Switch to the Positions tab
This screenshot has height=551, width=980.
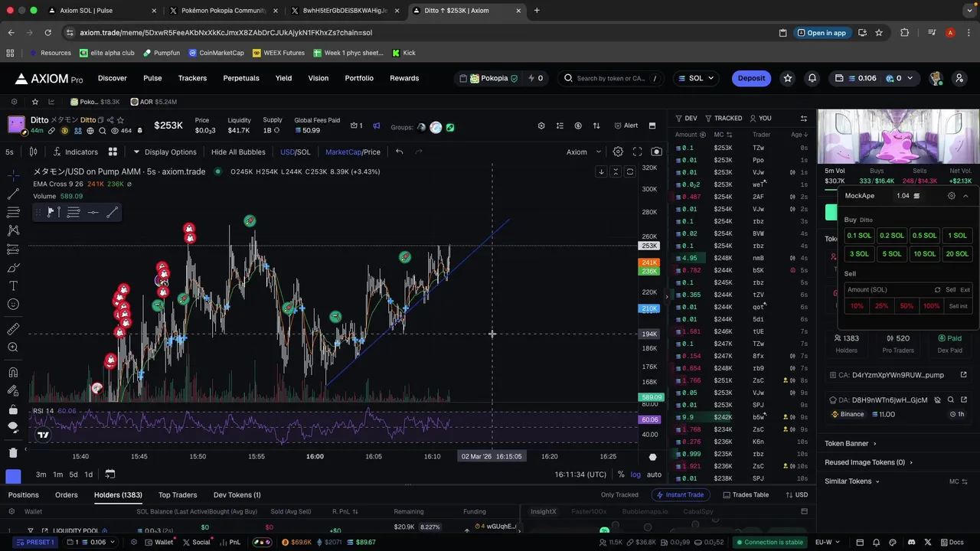[x=24, y=495]
